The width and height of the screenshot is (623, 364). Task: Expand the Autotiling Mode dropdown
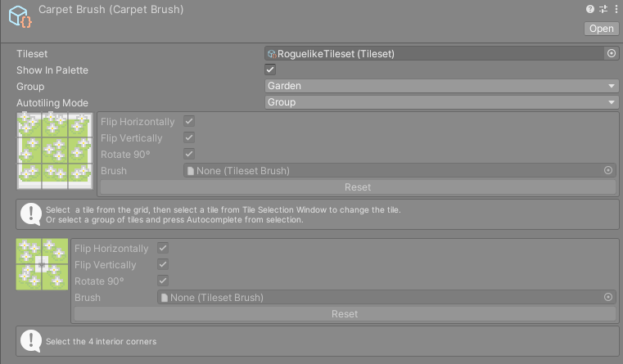pos(441,102)
